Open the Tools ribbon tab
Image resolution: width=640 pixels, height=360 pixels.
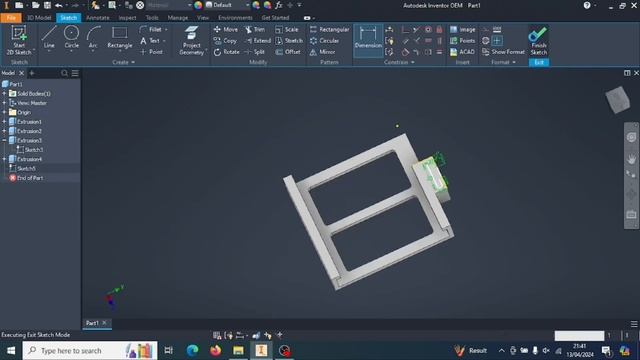point(152,18)
